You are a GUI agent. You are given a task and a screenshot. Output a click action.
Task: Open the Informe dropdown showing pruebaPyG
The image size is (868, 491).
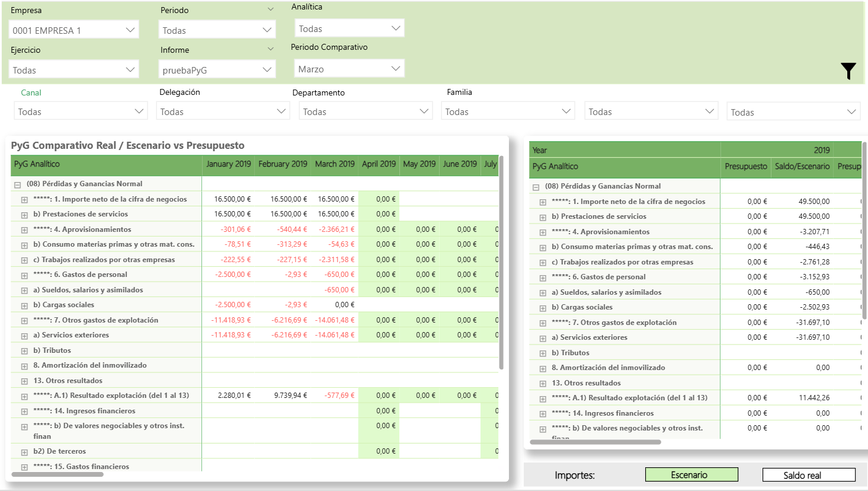pyautogui.click(x=217, y=70)
